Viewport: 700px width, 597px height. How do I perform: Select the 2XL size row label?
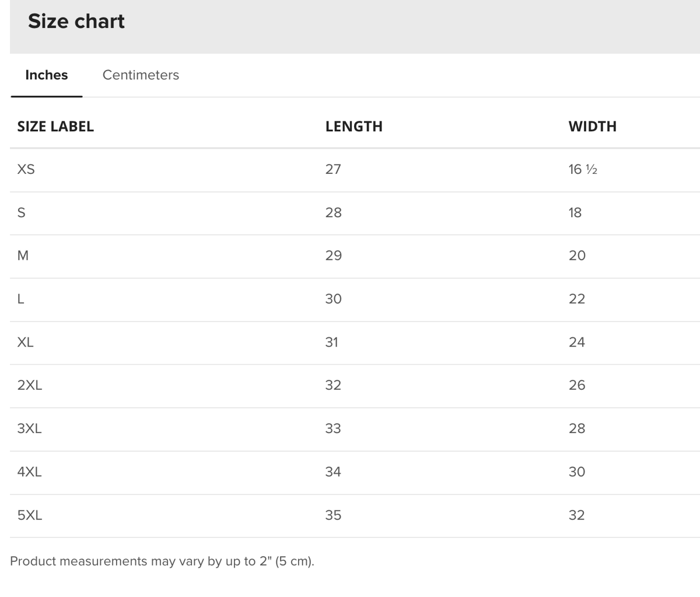coord(30,385)
